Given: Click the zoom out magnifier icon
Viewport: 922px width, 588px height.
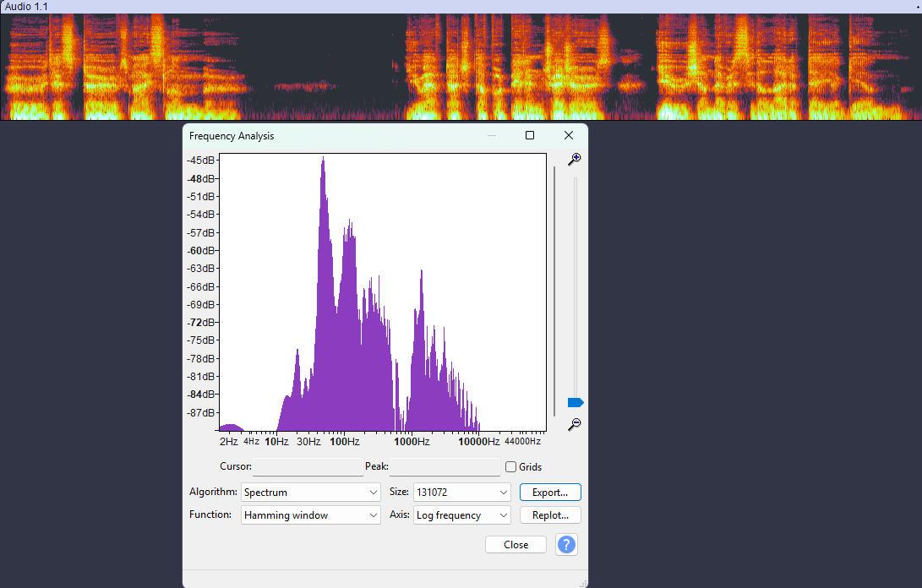Looking at the screenshot, I should [x=575, y=424].
